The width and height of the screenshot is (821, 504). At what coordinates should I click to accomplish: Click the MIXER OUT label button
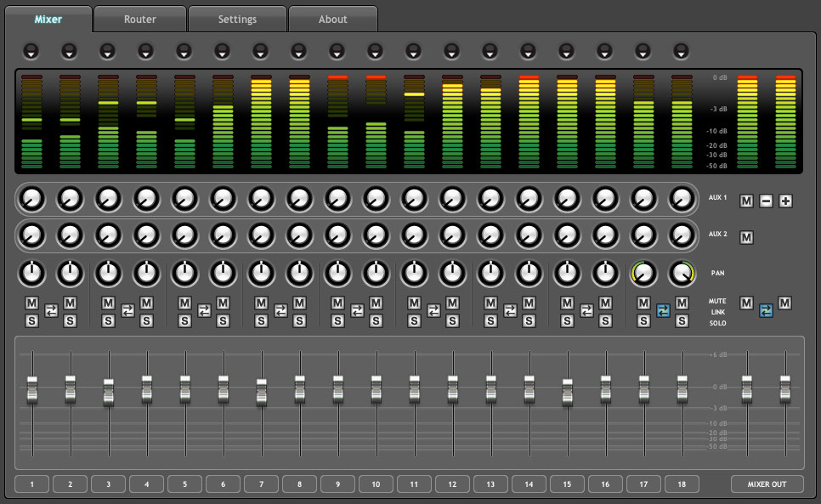click(x=767, y=484)
